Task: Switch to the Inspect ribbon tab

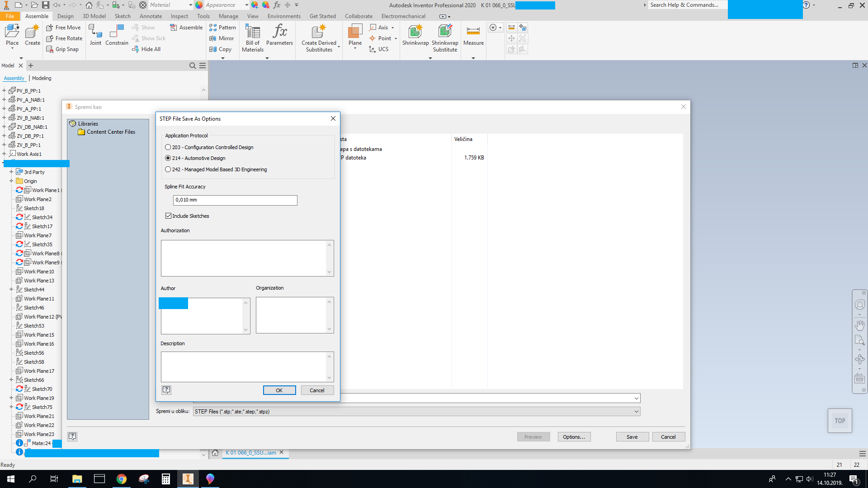Action: [179, 16]
